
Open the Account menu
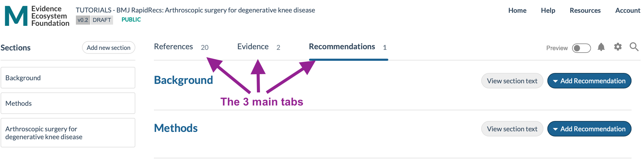pyautogui.click(x=628, y=10)
